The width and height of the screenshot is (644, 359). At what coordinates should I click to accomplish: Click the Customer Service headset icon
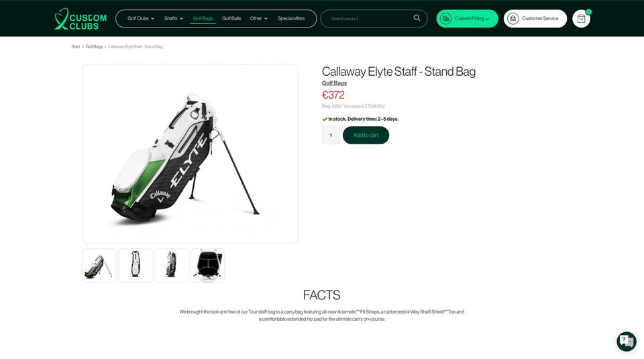[513, 19]
